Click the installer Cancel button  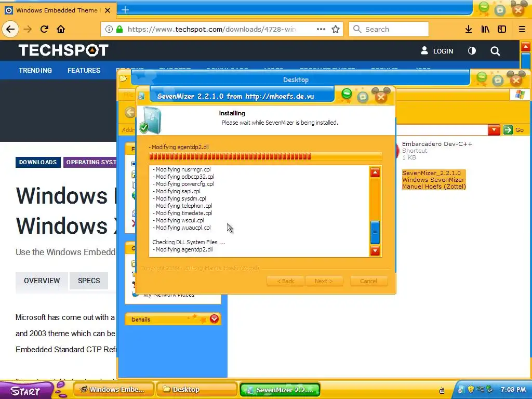pos(368,281)
